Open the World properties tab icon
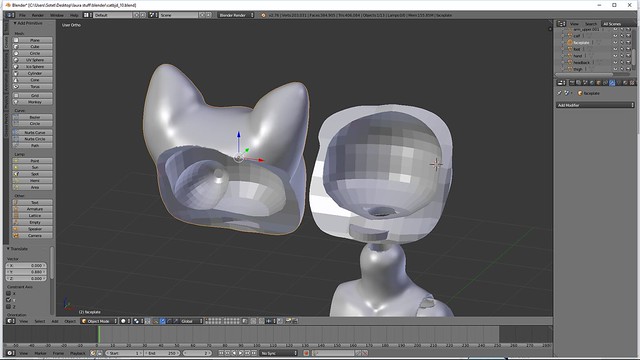The height and width of the screenshot is (360, 640). point(592,83)
